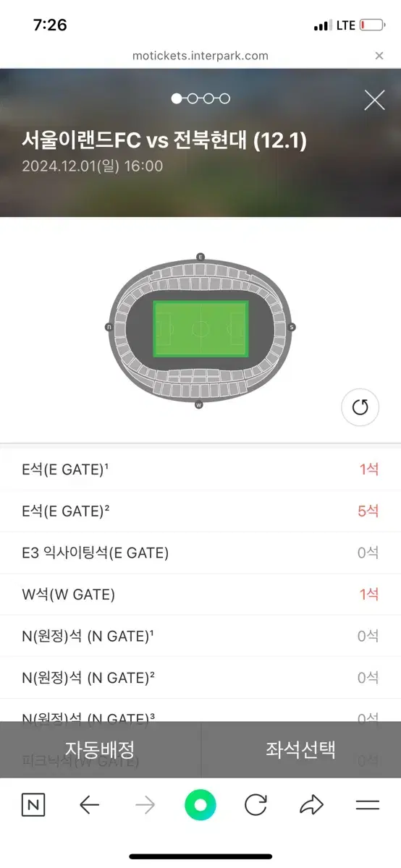Select E석(E GATE)¹ row with 1석
The height and width of the screenshot is (868, 401).
pyautogui.click(x=200, y=469)
